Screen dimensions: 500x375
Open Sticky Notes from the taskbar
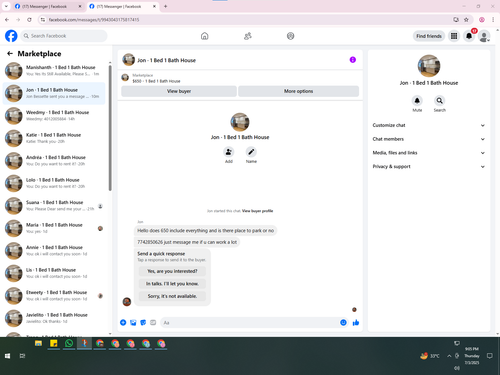[x=54, y=343]
